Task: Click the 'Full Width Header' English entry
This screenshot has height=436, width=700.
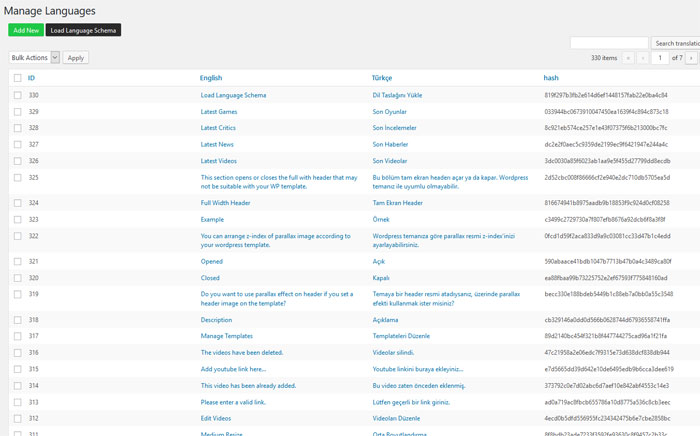Action: [x=225, y=203]
